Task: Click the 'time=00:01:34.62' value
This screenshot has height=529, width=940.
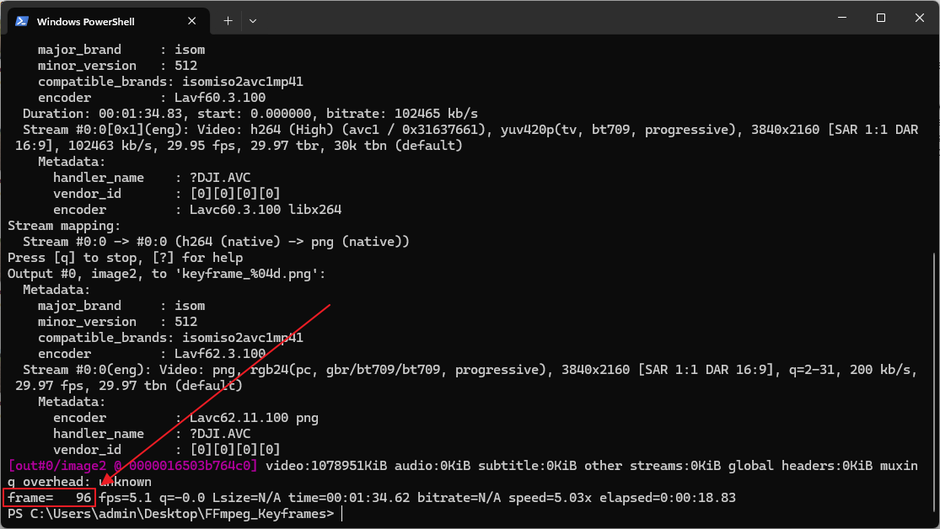Action: 349,497
